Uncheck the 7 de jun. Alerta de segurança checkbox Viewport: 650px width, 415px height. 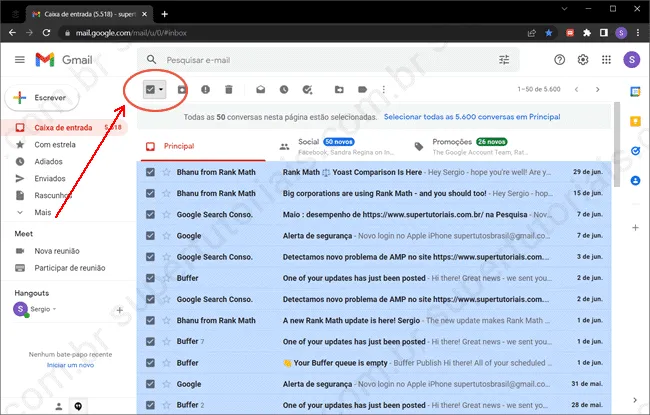coord(150,235)
